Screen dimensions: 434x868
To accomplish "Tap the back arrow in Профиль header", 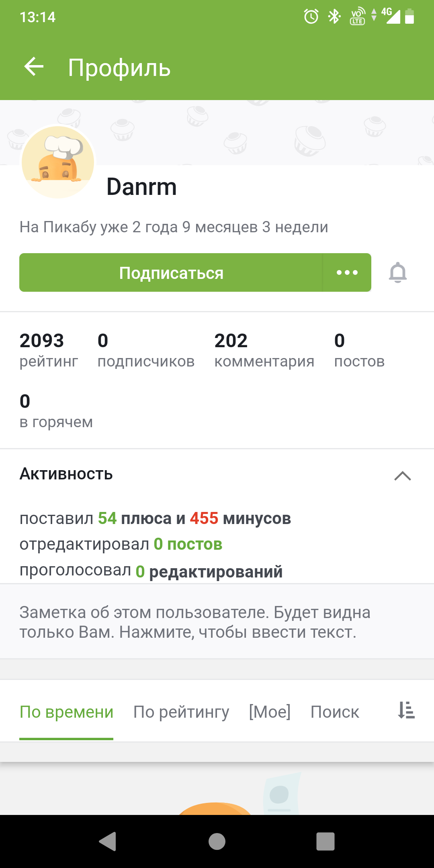I will (x=34, y=67).
